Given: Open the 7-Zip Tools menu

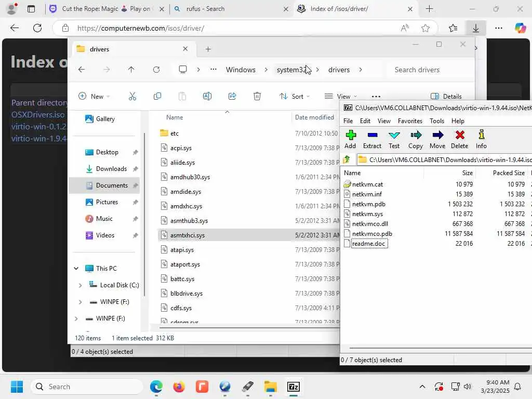Looking at the screenshot, I should coord(436,121).
